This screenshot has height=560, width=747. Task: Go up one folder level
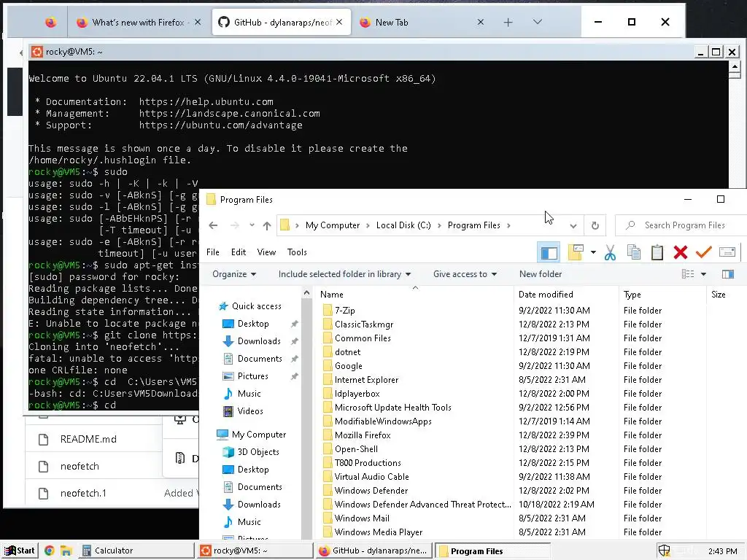(267, 226)
